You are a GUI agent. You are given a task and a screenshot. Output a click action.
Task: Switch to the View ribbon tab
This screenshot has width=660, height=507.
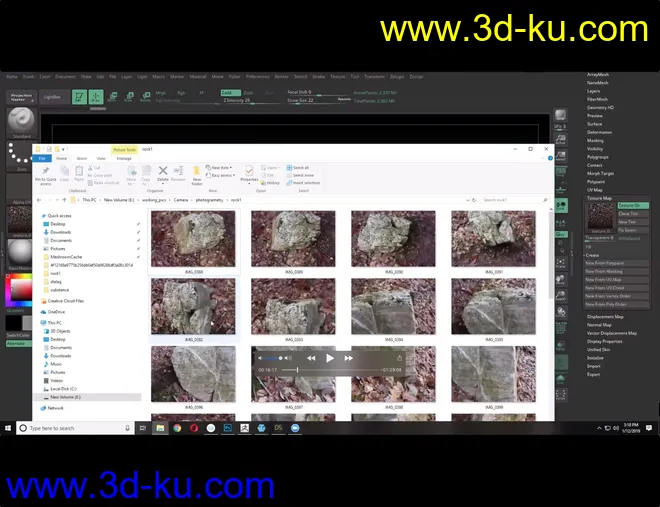tap(101, 159)
